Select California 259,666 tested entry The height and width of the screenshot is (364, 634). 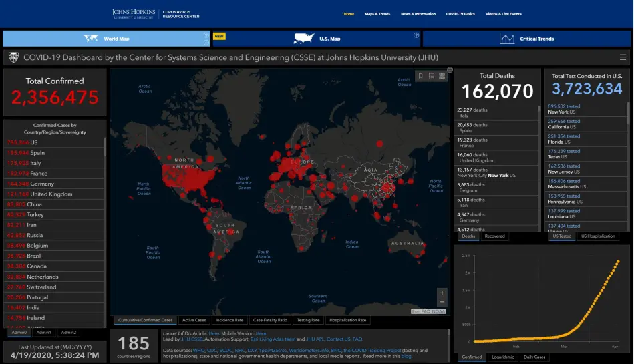(586, 124)
